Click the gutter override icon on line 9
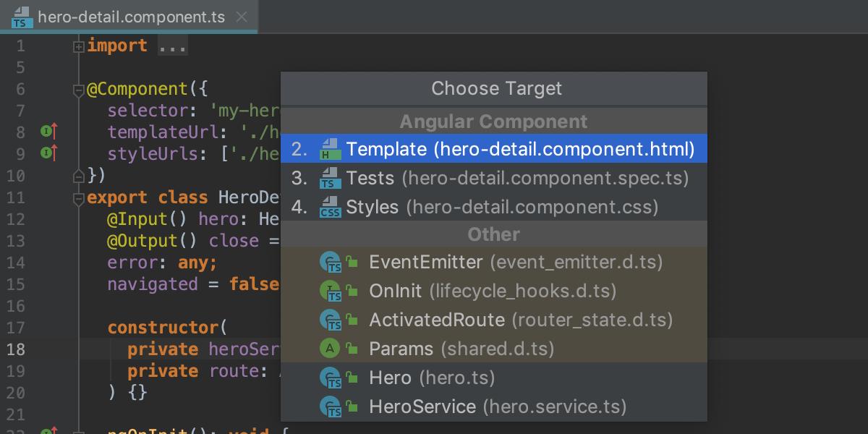The height and width of the screenshot is (434, 868). pos(49,153)
